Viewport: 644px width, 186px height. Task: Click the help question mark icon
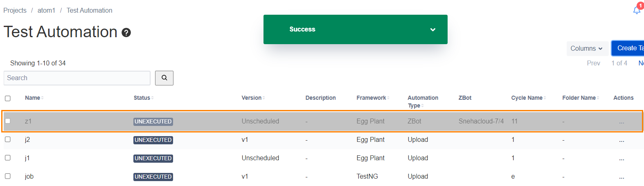pos(126,33)
